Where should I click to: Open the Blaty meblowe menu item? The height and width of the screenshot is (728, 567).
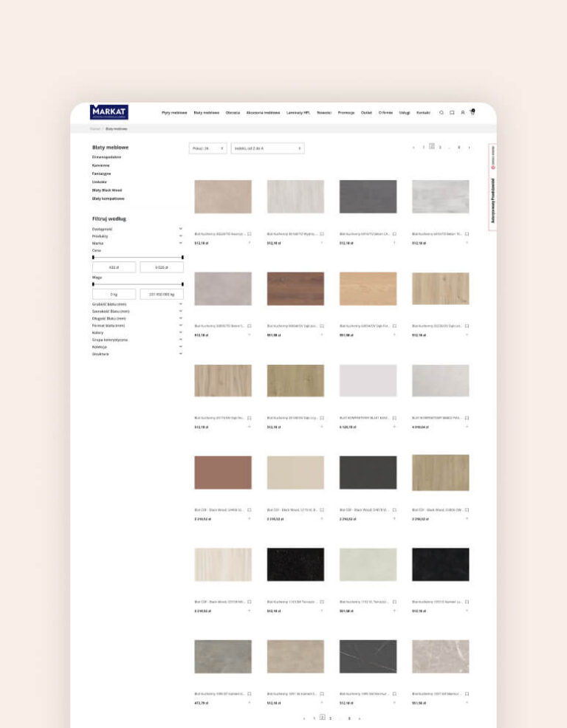206,113
